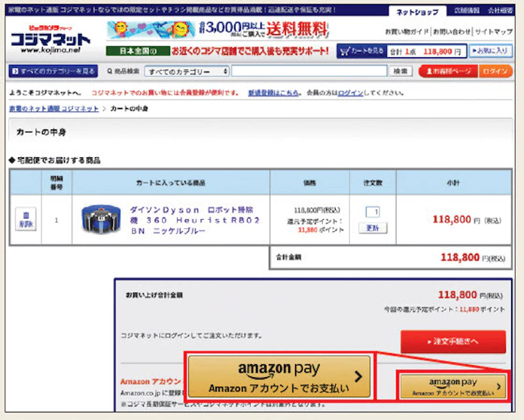This screenshot has width=524, height=420.
Task: Switch to the ネットショップ tab
Action: point(417,12)
